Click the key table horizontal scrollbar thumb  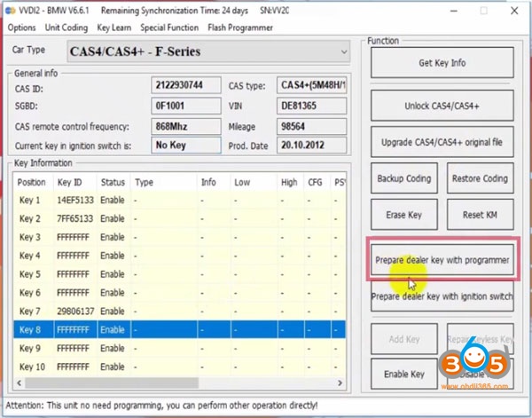(112, 383)
